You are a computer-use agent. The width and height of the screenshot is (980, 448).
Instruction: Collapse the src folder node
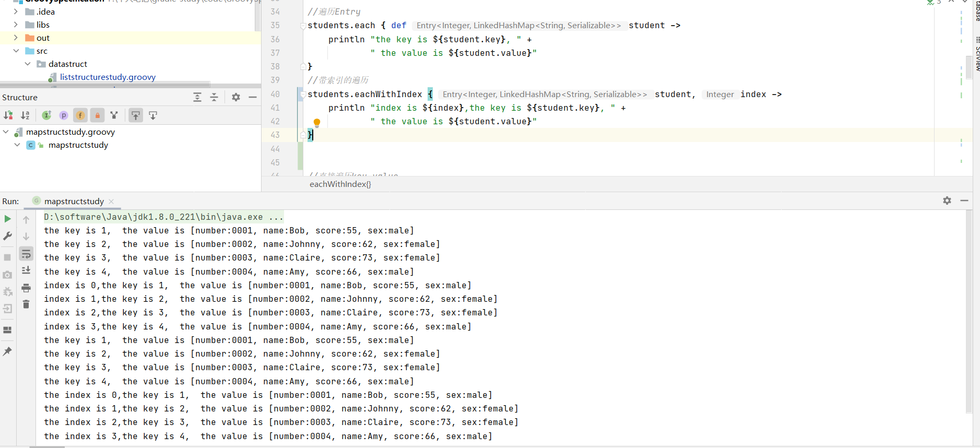16,51
